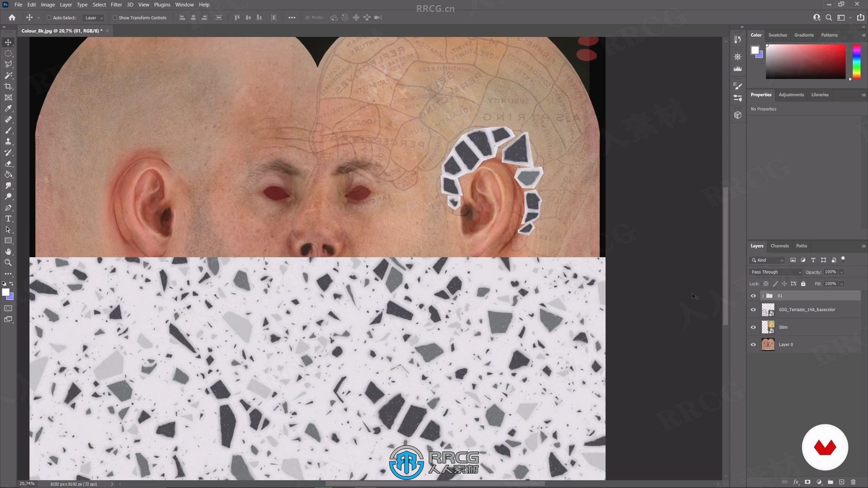Select the Eraser tool

click(8, 164)
